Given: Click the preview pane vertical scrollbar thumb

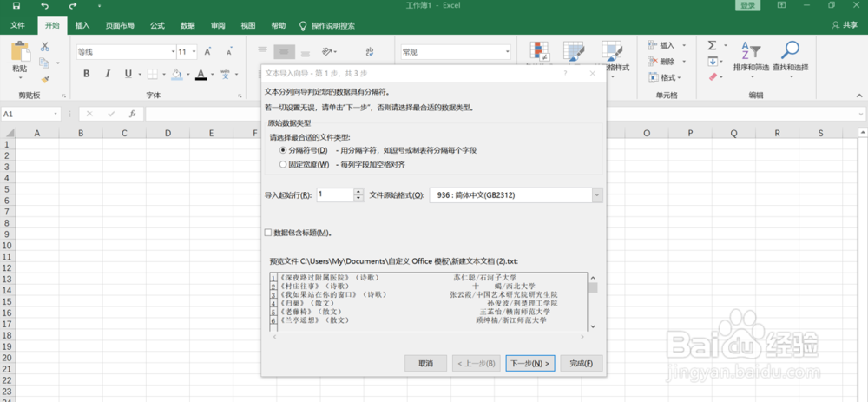Looking at the screenshot, I should click(x=592, y=287).
